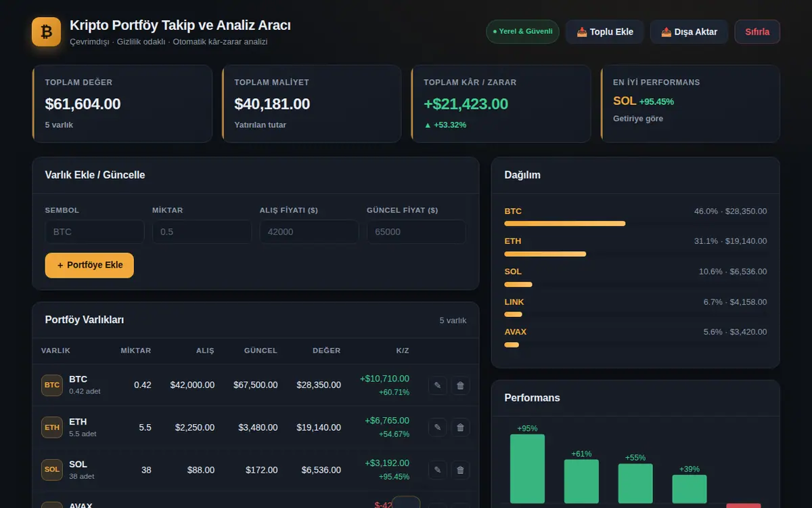This screenshot has height=508, width=812.
Task: Click the tallest +95% performance bar
Action: (527, 469)
